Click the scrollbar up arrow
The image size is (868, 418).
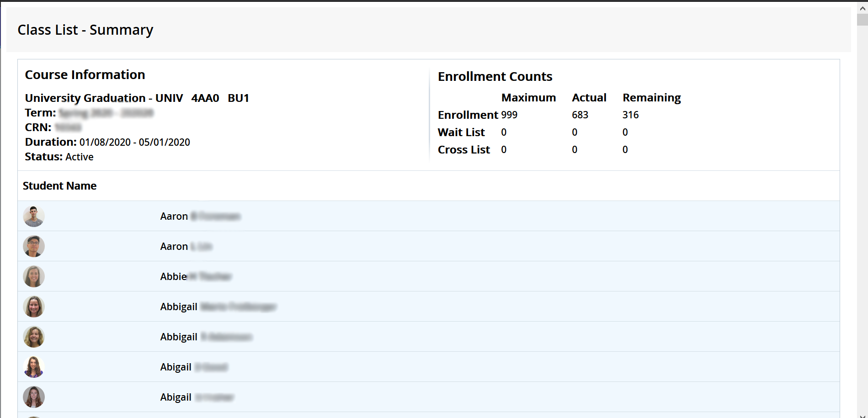click(x=863, y=8)
